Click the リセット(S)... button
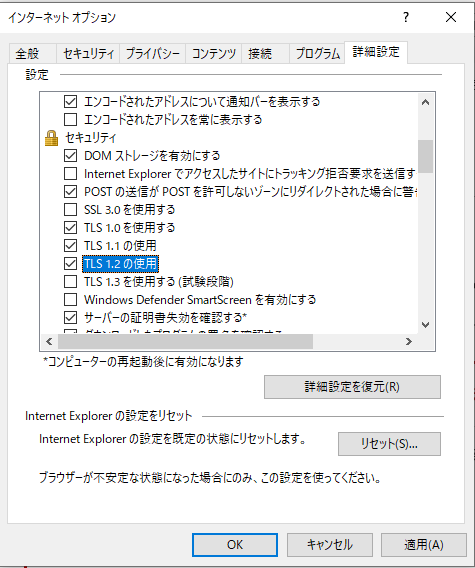The height and width of the screenshot is (568, 475). pyautogui.click(x=389, y=444)
